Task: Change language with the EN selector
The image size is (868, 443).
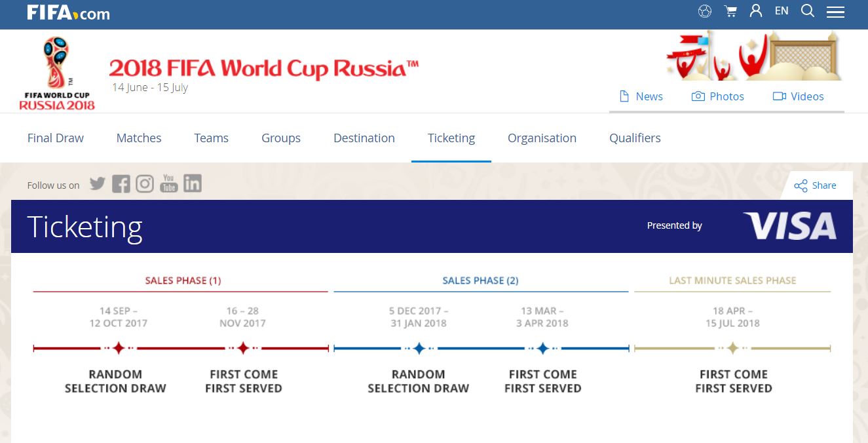Action: pos(782,10)
